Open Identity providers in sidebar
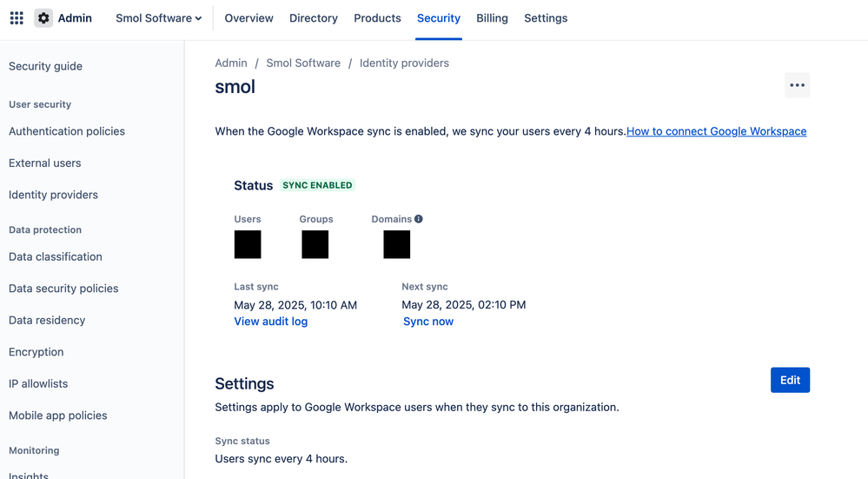868x479 pixels. (53, 195)
